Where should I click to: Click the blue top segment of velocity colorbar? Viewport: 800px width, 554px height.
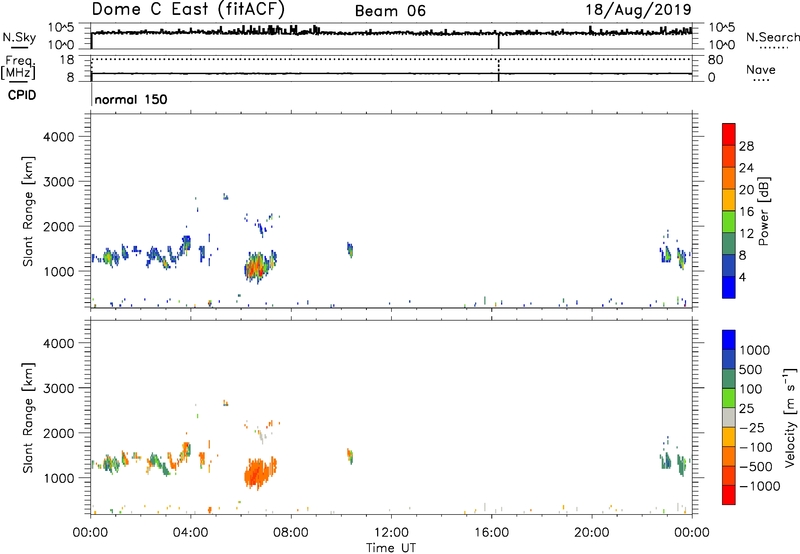(729, 340)
